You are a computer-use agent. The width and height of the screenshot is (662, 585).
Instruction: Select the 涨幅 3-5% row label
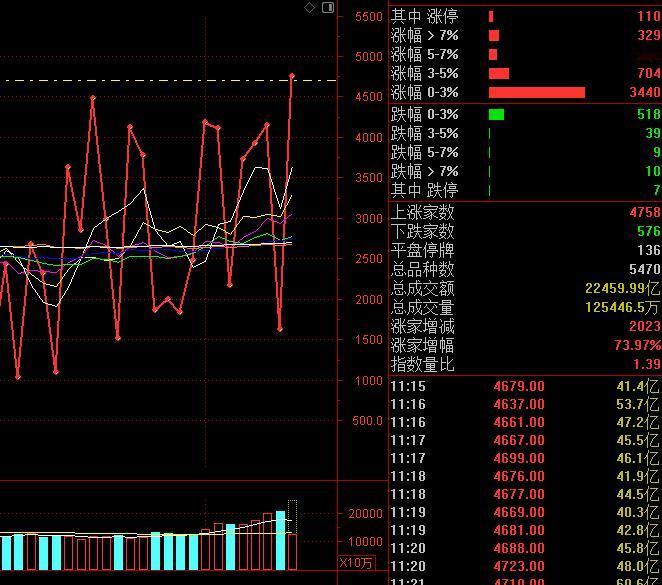coord(424,73)
